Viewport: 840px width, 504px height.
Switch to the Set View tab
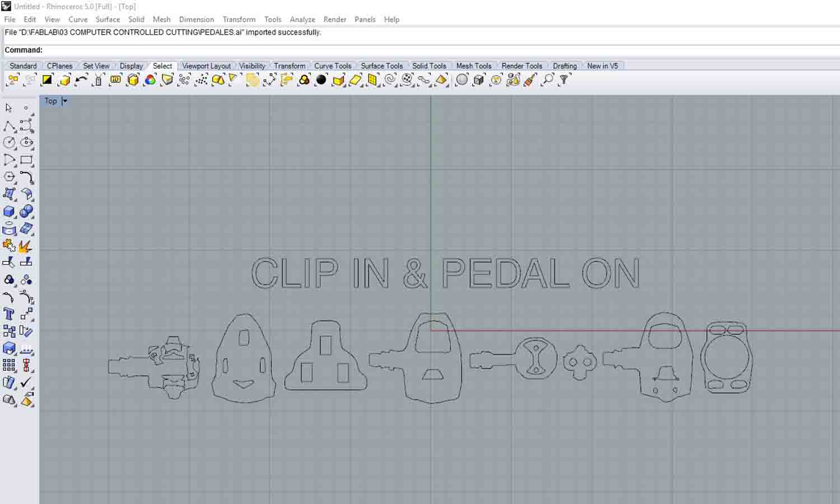click(96, 66)
